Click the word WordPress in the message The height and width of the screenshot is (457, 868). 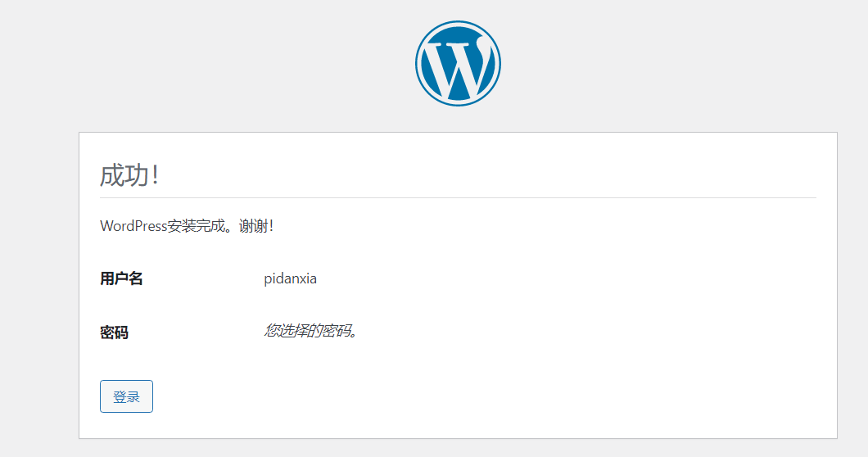(133, 226)
